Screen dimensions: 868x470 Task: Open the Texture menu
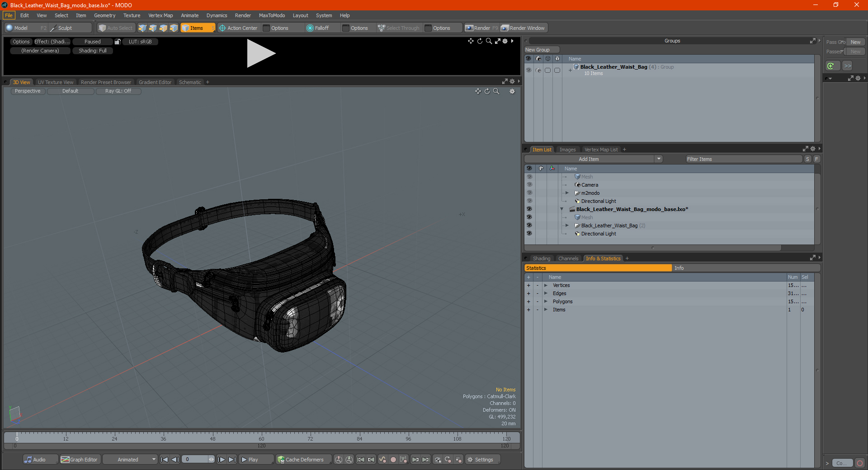[132, 15]
